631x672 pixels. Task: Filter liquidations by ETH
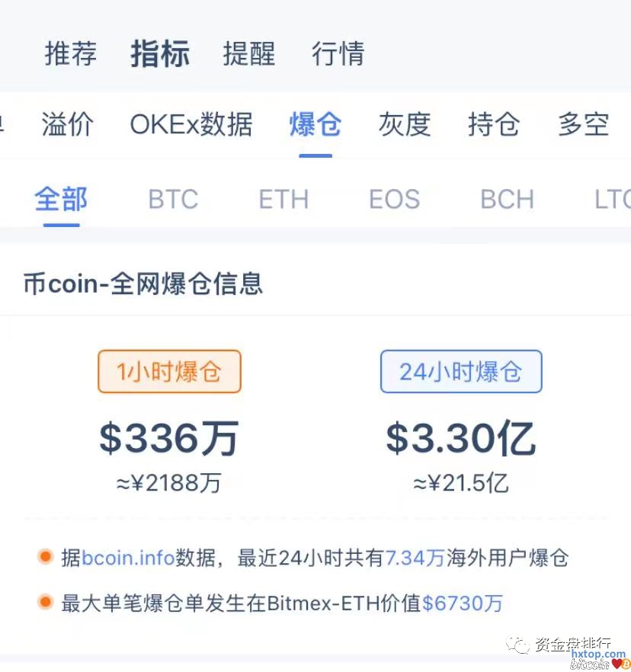pos(283,200)
